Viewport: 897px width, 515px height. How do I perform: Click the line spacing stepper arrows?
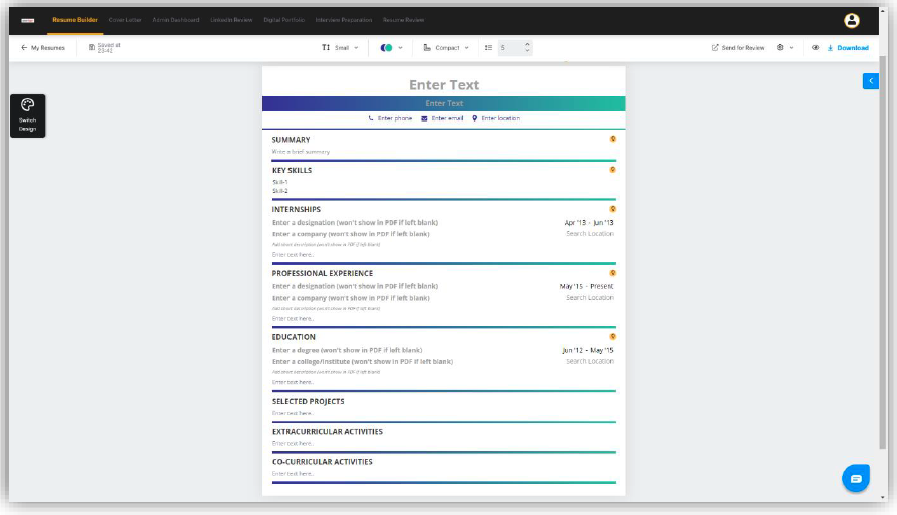[527, 47]
